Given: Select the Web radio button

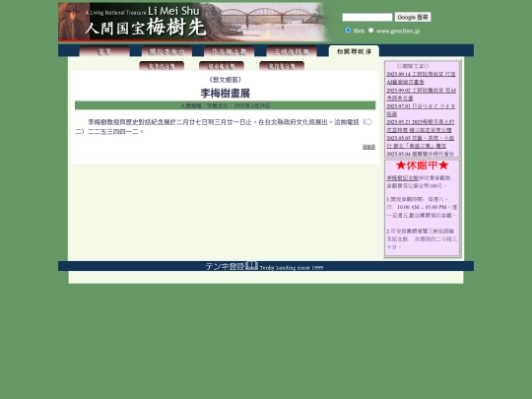Looking at the screenshot, I should point(348,31).
